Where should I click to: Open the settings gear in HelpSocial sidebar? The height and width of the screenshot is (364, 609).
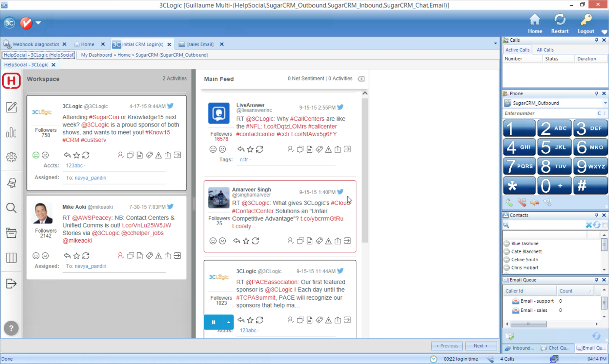click(x=11, y=157)
